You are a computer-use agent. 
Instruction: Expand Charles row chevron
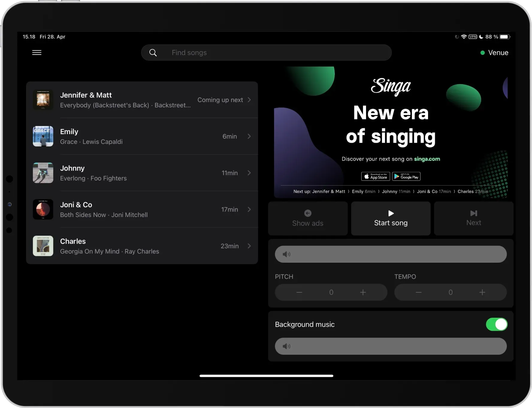[x=249, y=246]
